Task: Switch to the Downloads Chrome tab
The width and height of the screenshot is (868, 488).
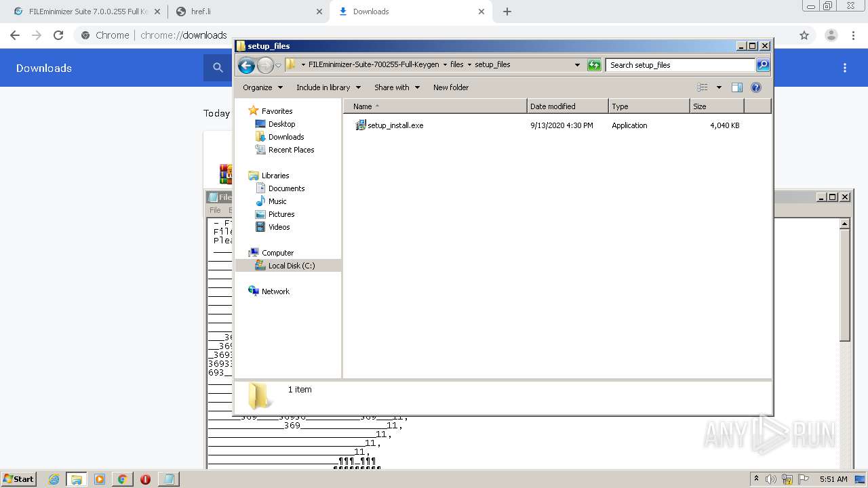Action: (410, 12)
